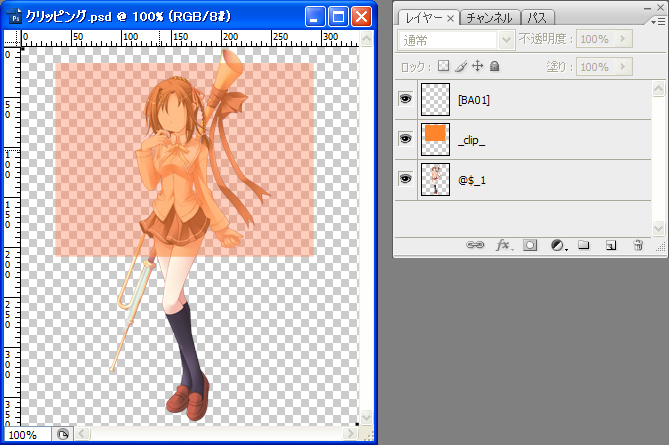This screenshot has width=669, height=445.
Task: Open the layers panel options menu
Action: coord(660,21)
